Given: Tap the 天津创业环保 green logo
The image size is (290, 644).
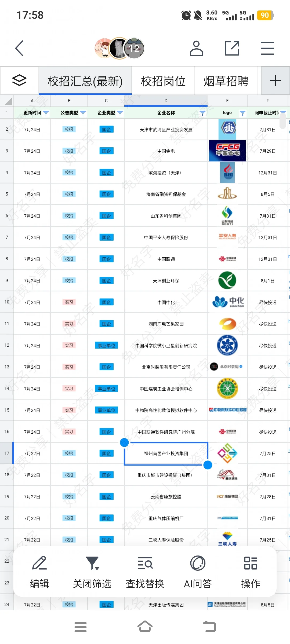Looking at the screenshot, I should pyautogui.click(x=227, y=280).
